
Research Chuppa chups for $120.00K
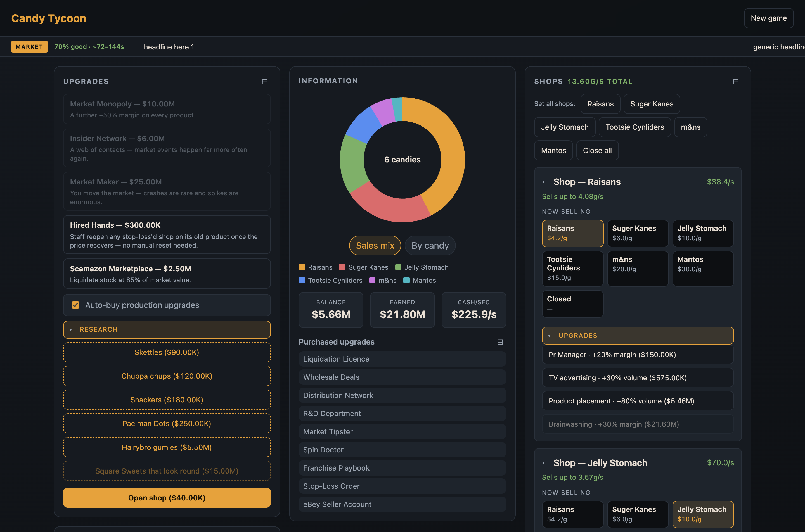(x=167, y=376)
